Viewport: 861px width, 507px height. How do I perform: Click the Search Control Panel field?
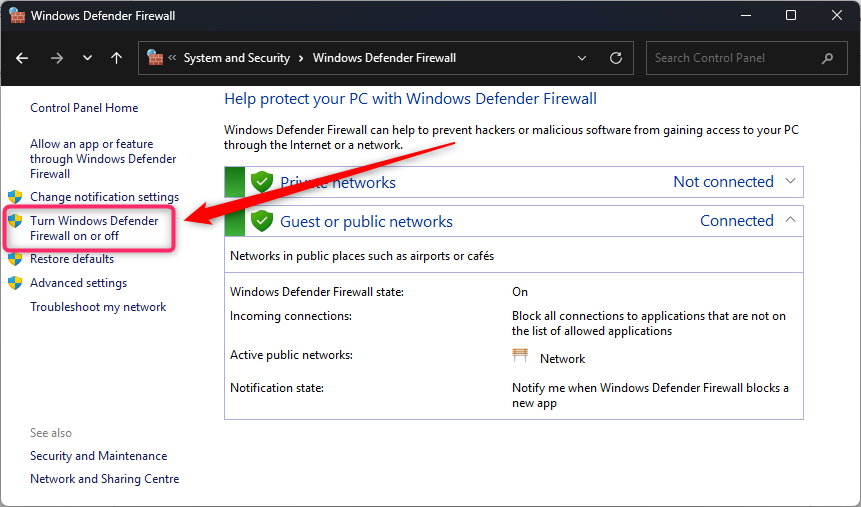747,58
